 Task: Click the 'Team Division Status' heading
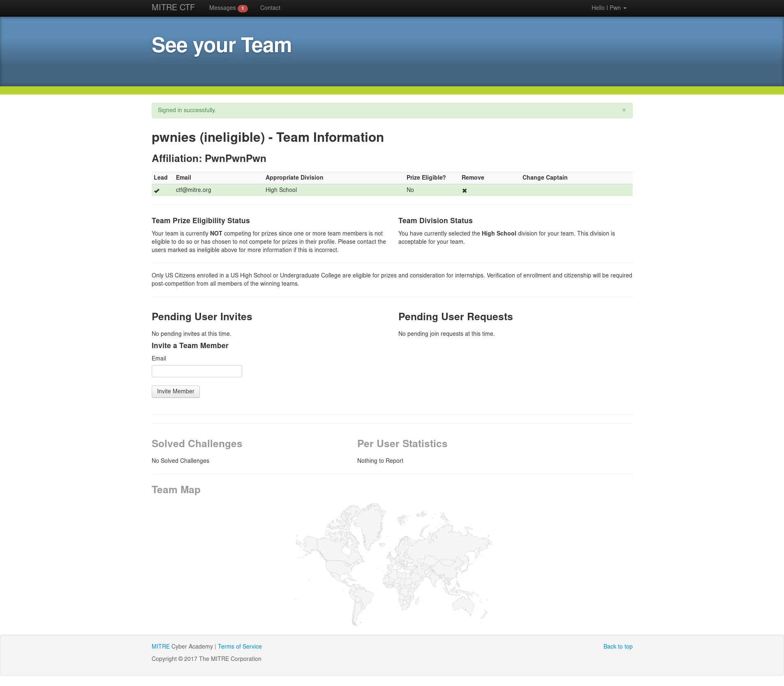coord(435,221)
